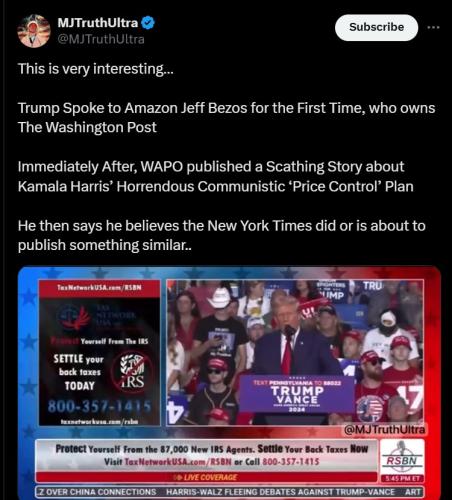This screenshot has width=452, height=500.
Task: Click the paragraph mentioning Jeff Bezos
Action: 226,118
